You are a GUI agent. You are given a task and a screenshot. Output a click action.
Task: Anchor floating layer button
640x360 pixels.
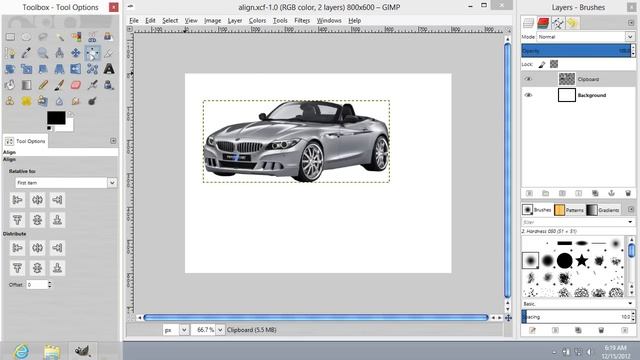coord(611,193)
